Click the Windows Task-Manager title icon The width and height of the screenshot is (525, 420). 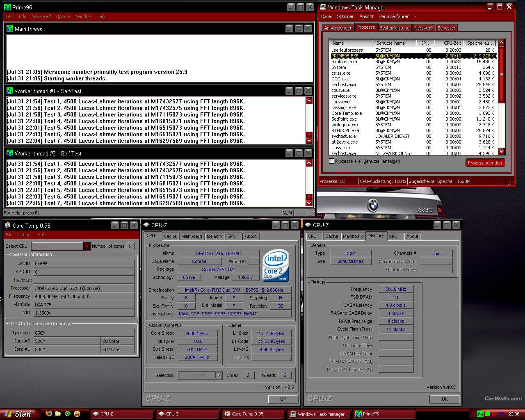coord(323,7)
